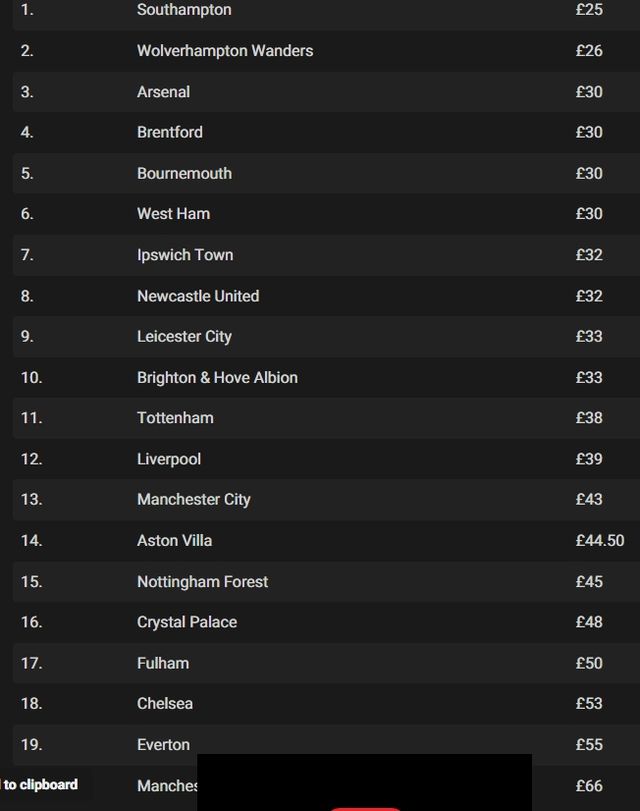The width and height of the screenshot is (640, 811).
Task: Select Bournemouth in the list
Action: 184,173
